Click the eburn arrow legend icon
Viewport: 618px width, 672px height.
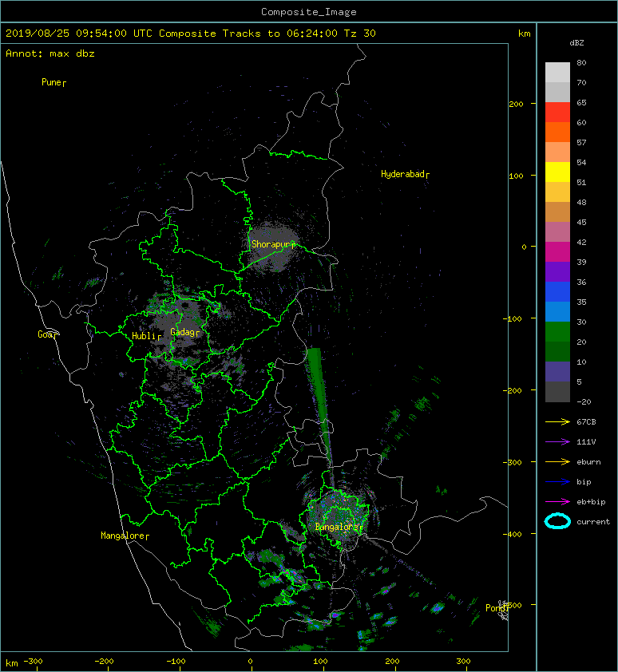pos(557,461)
